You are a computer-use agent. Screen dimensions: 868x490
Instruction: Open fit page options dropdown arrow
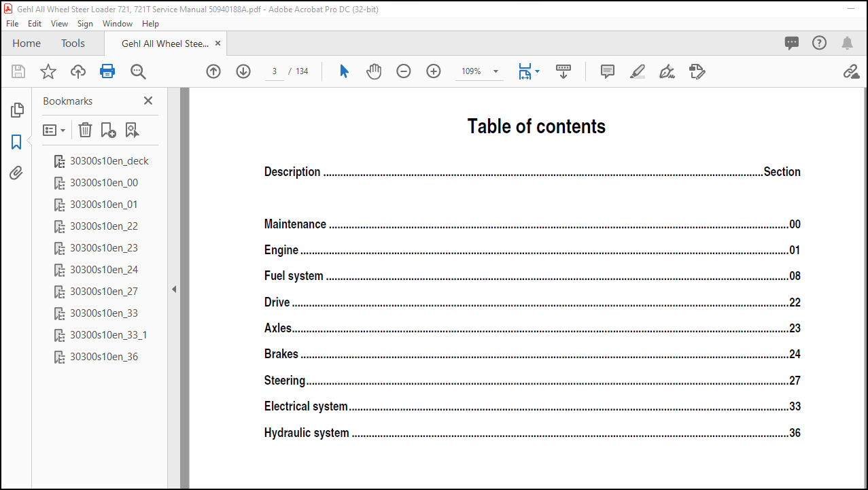point(537,71)
